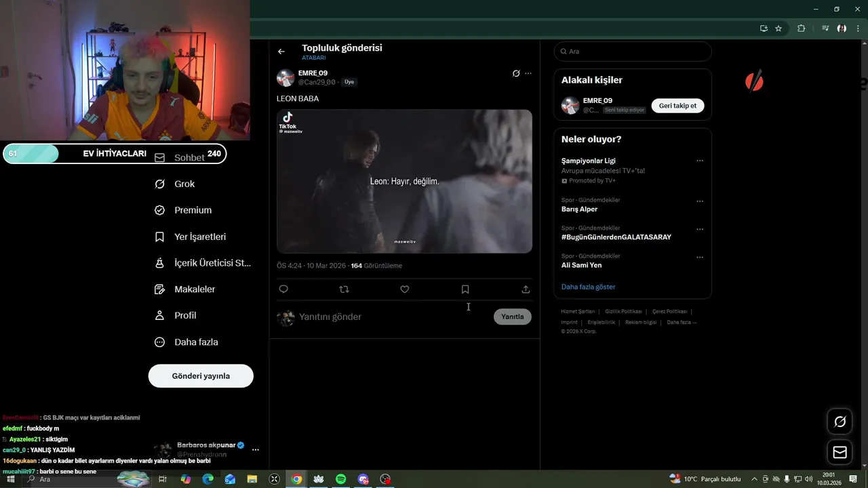Open Chrome extensions puzzle icon
The height and width of the screenshot is (488, 868).
coord(802,28)
